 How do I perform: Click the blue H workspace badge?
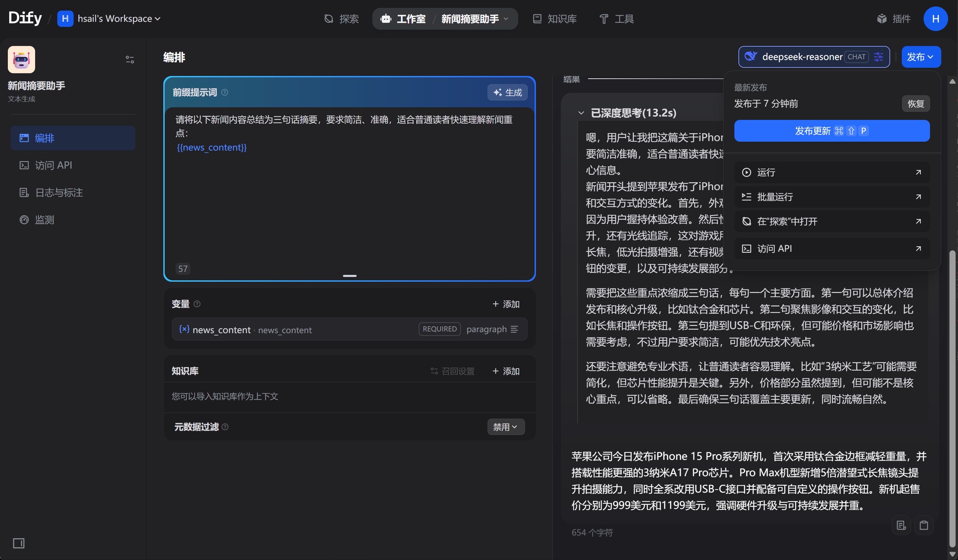[65, 19]
